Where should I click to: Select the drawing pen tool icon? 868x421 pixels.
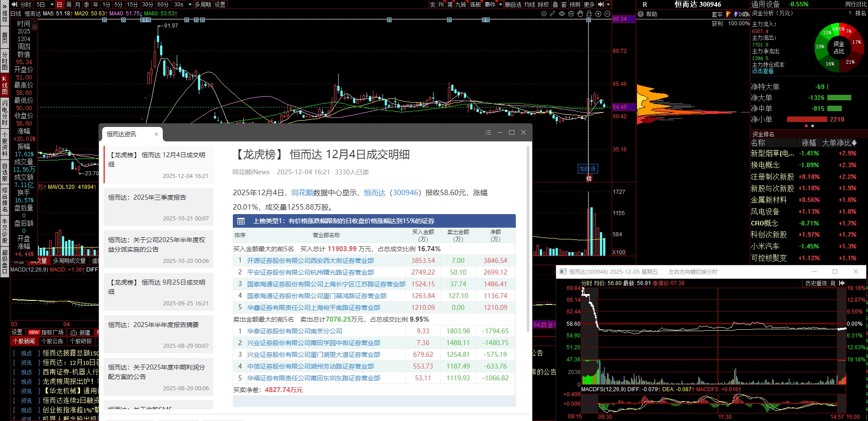pyautogui.click(x=552, y=14)
